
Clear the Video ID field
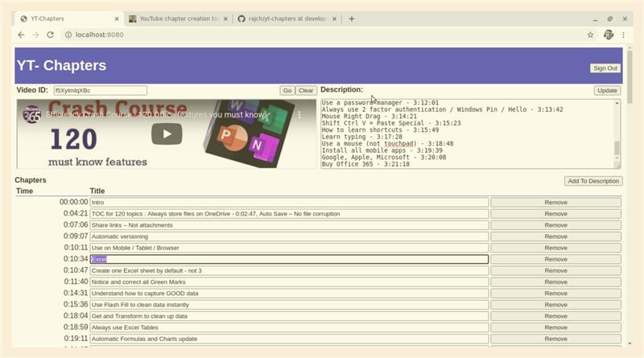click(x=306, y=91)
